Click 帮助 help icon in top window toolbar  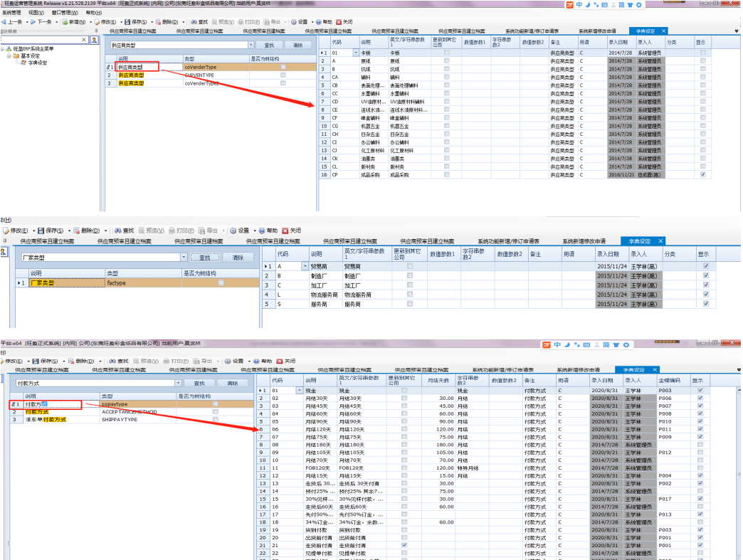pyautogui.click(x=318, y=22)
